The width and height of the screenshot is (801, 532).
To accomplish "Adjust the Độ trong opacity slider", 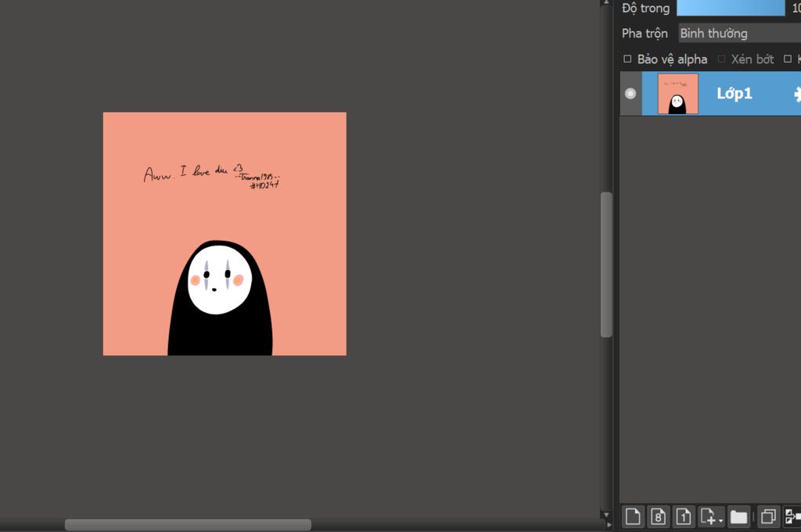I will (731, 8).
